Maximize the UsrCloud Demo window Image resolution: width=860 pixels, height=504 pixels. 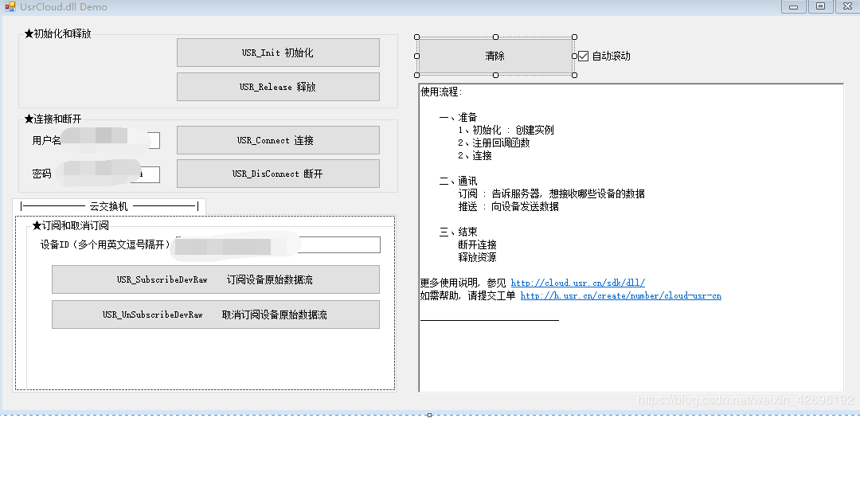(819, 6)
